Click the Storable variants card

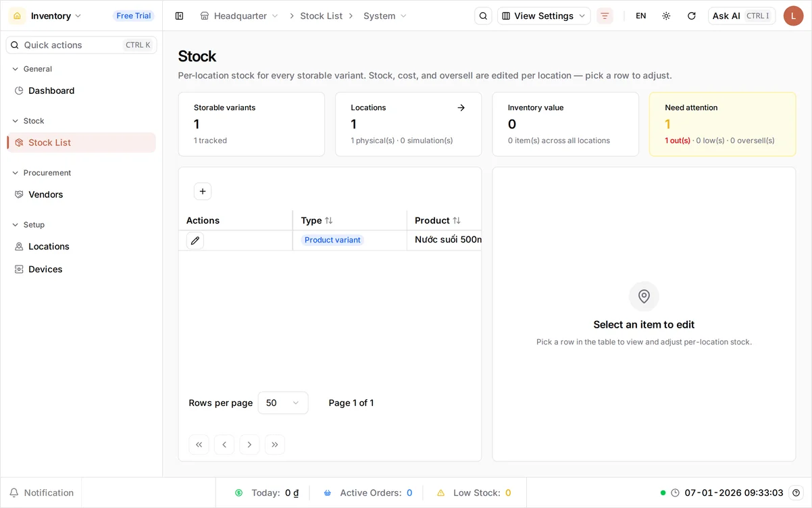(251, 124)
